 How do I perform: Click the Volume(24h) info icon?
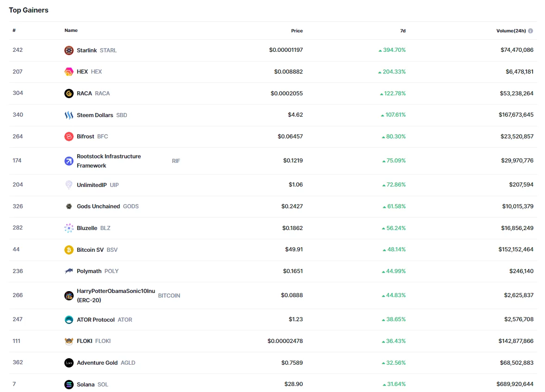coord(530,31)
